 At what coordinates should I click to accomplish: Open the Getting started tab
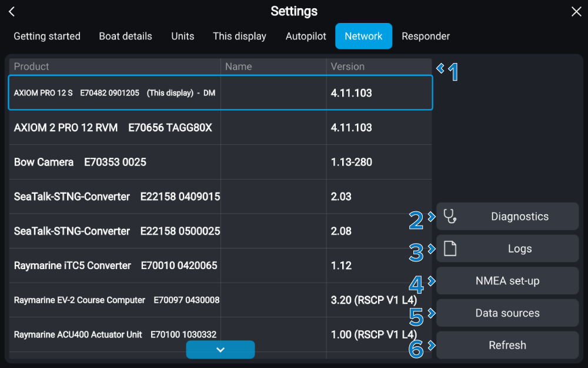pyautogui.click(x=47, y=36)
